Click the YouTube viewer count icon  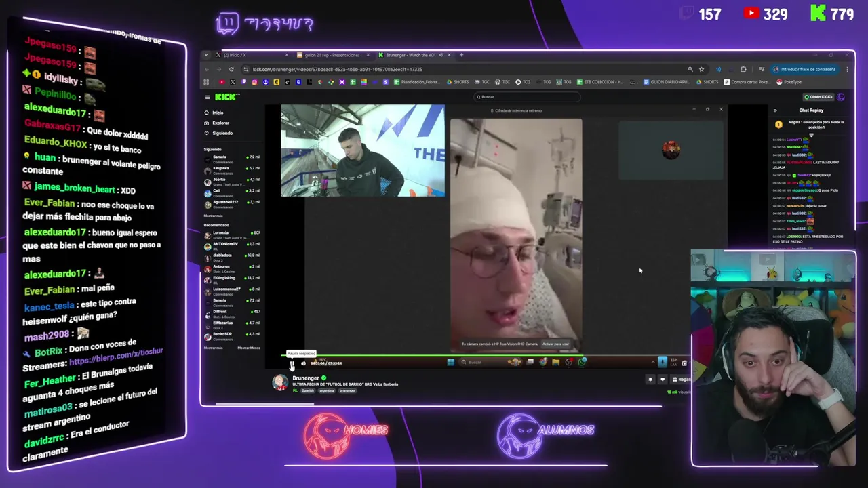pos(751,13)
